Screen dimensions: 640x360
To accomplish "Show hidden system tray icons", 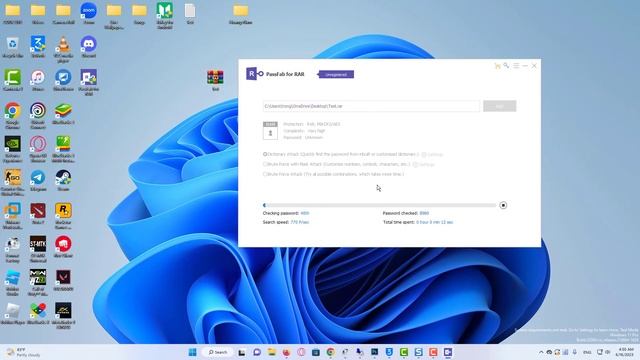I will pos(541,352).
